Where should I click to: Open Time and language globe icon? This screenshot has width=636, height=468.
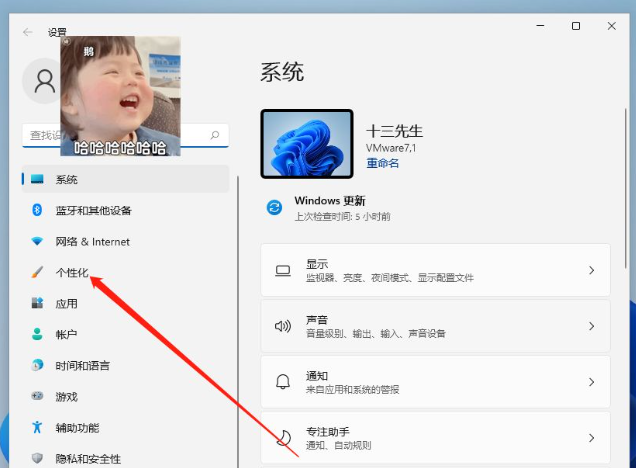(x=38, y=365)
